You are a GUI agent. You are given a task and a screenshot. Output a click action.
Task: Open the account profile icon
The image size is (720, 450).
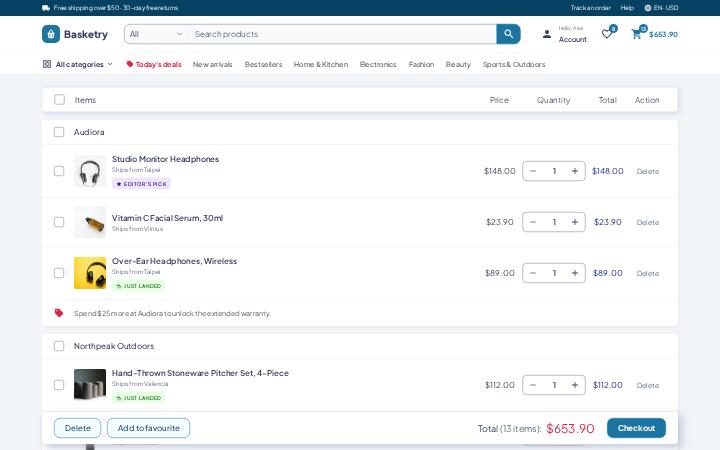[x=546, y=34]
